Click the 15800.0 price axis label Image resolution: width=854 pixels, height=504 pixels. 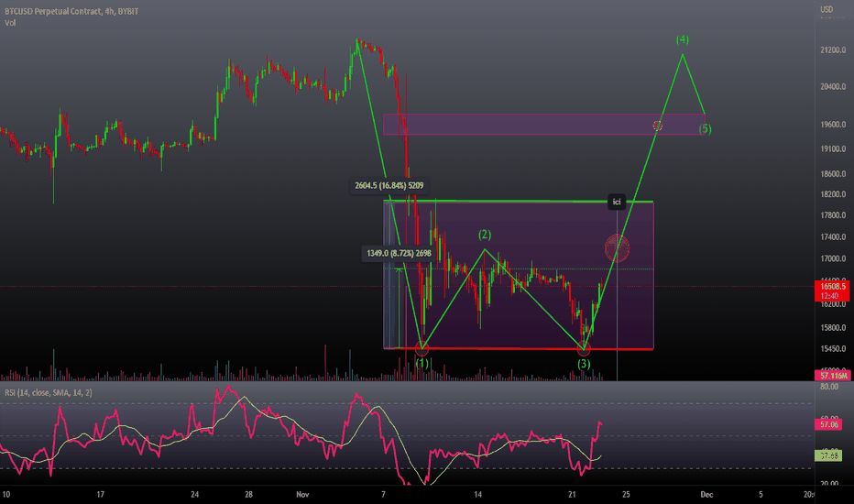[x=833, y=328]
